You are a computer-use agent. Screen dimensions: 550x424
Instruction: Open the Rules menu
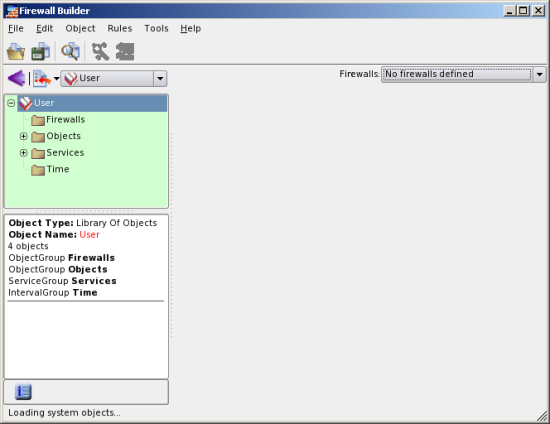120,28
